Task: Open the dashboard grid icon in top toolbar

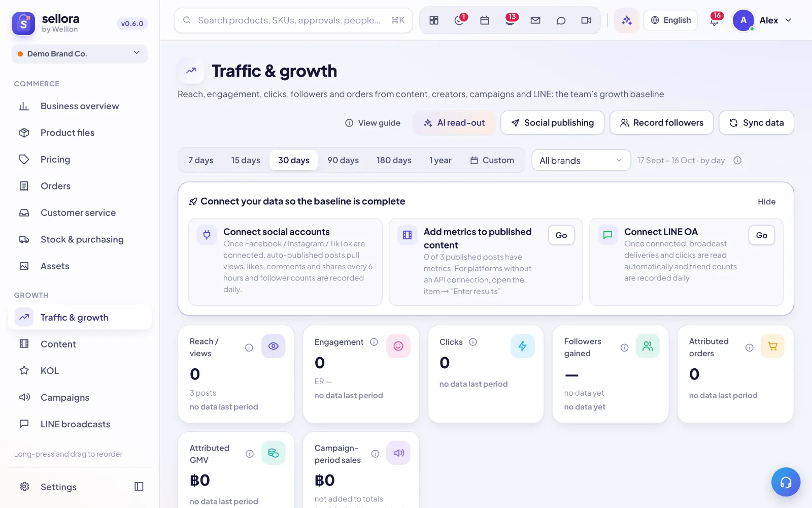Action: (434, 20)
